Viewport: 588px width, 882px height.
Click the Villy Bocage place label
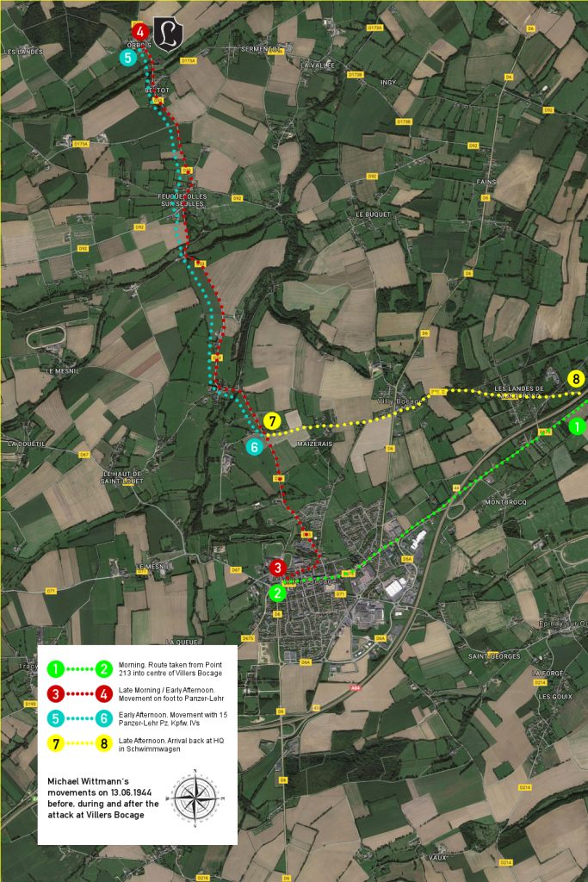(x=399, y=401)
